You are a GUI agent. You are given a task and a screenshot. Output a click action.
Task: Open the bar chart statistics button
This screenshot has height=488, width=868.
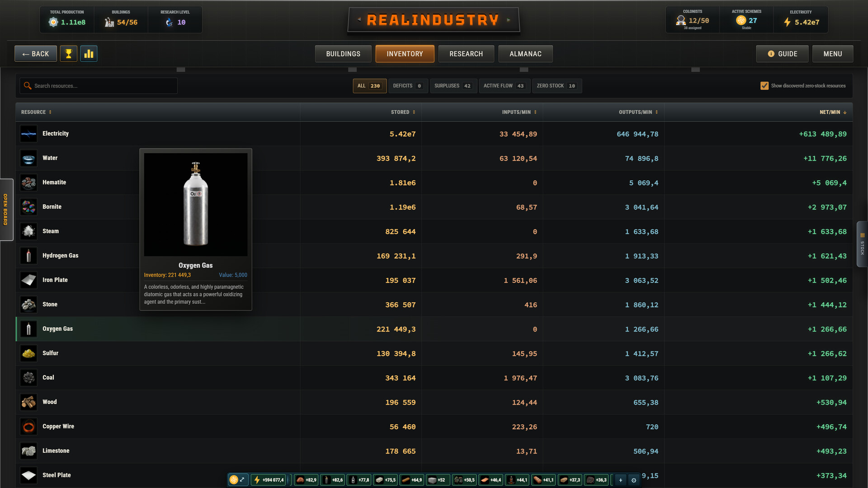point(89,54)
